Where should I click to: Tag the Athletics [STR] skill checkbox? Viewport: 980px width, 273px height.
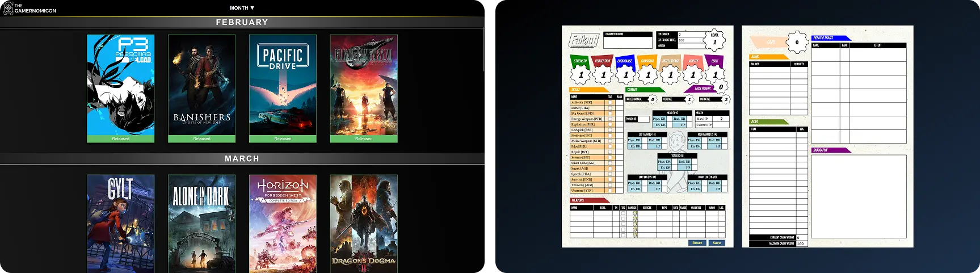click(611, 103)
